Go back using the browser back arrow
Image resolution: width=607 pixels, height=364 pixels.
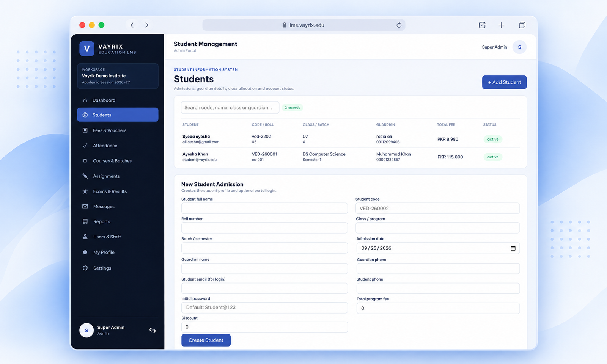coord(132,25)
